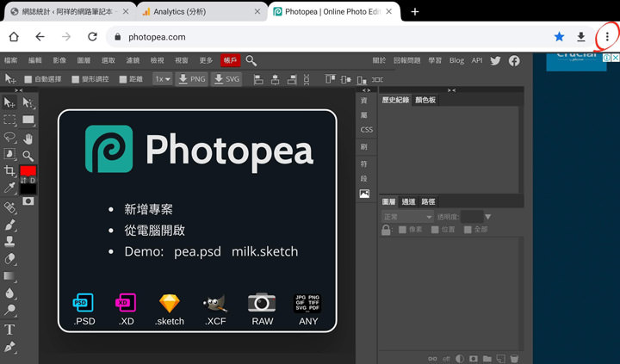
Task: Expand the side strip with the <> handle
Action: (366, 90)
